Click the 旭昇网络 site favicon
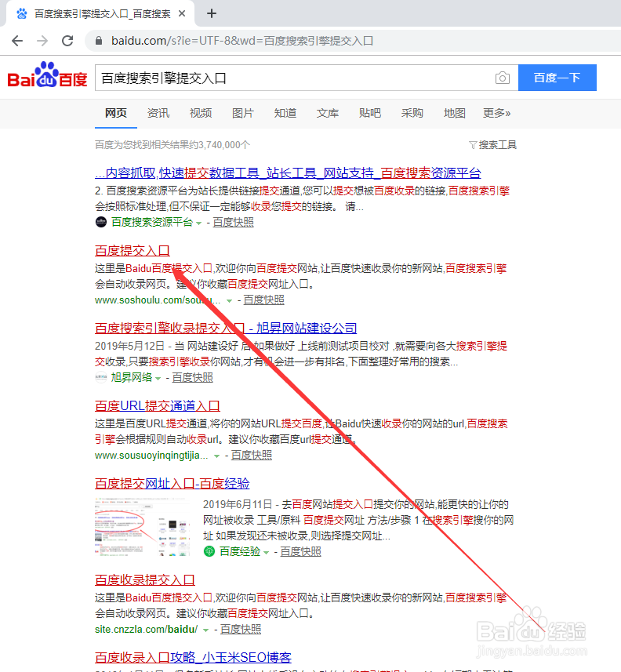The width and height of the screenshot is (621, 672). [x=100, y=377]
